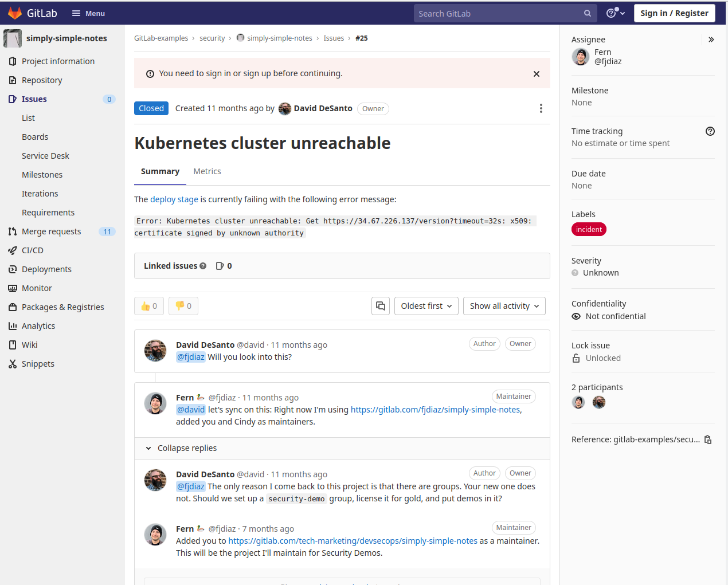Open second participant avatar

599,402
